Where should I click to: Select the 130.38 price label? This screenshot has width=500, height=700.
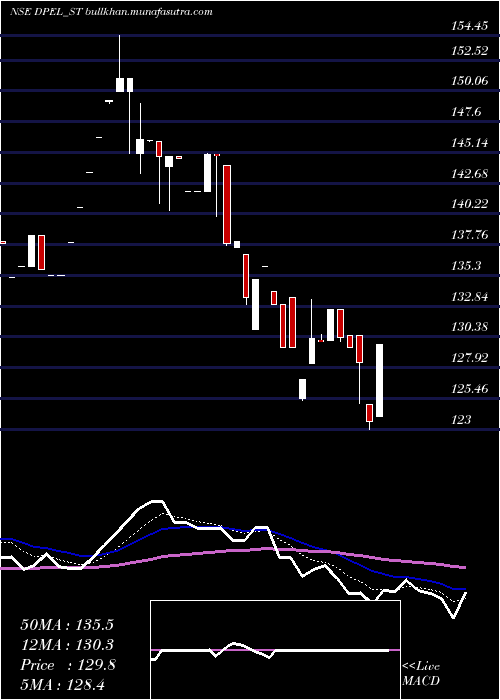point(469,327)
